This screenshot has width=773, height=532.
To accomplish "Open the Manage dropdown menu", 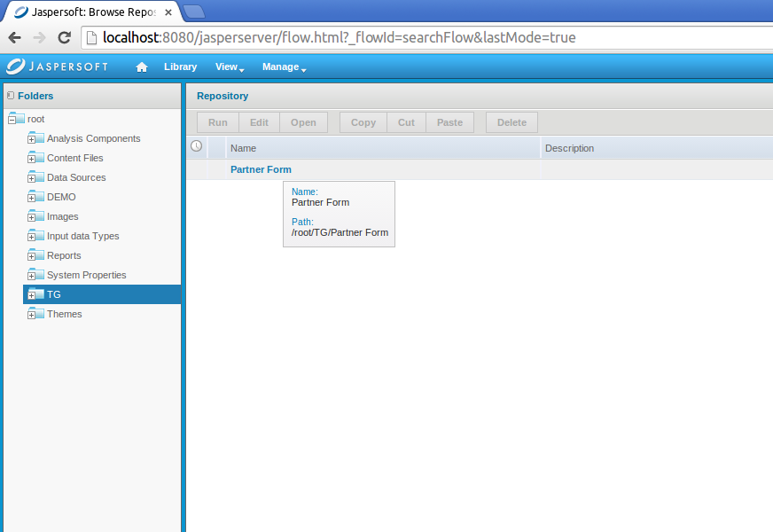I will pyautogui.click(x=281, y=66).
